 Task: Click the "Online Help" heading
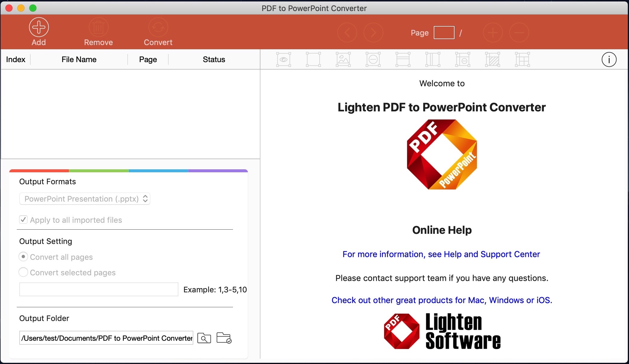(442, 230)
